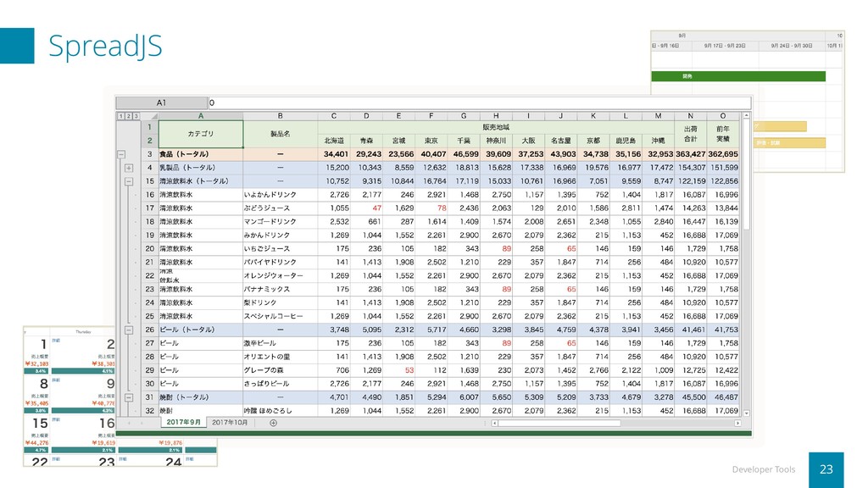Click the さっぱりビール product cell
Image resolution: width=868 pixels, height=488 pixels.
coord(280,384)
